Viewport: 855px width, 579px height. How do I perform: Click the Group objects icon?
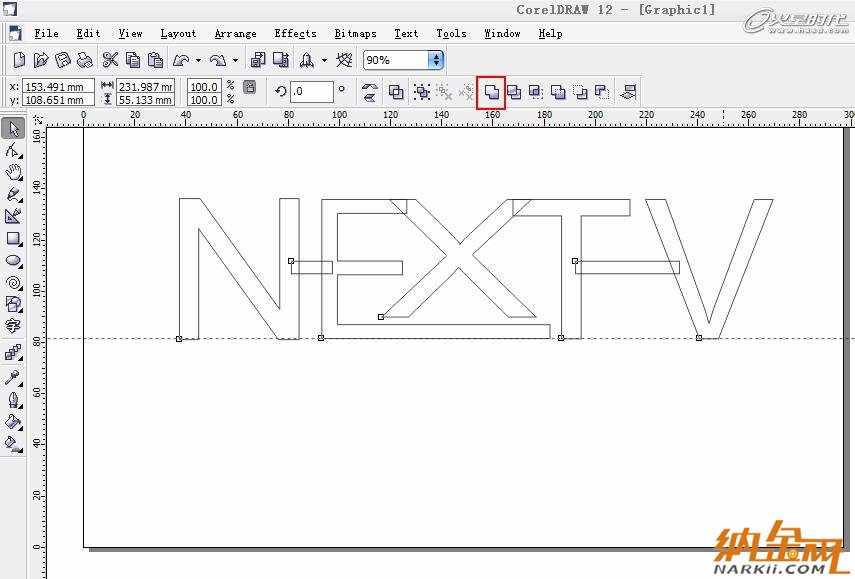point(422,92)
